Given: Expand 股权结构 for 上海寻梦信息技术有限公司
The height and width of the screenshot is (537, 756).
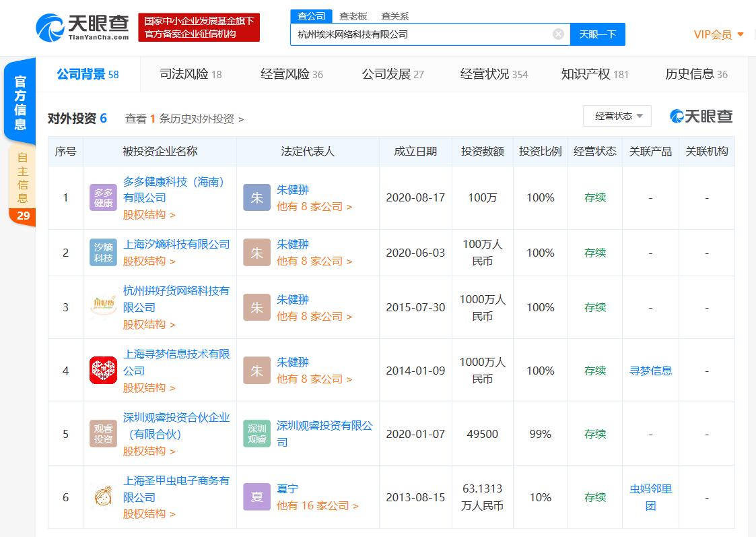Looking at the screenshot, I should pyautogui.click(x=149, y=387).
